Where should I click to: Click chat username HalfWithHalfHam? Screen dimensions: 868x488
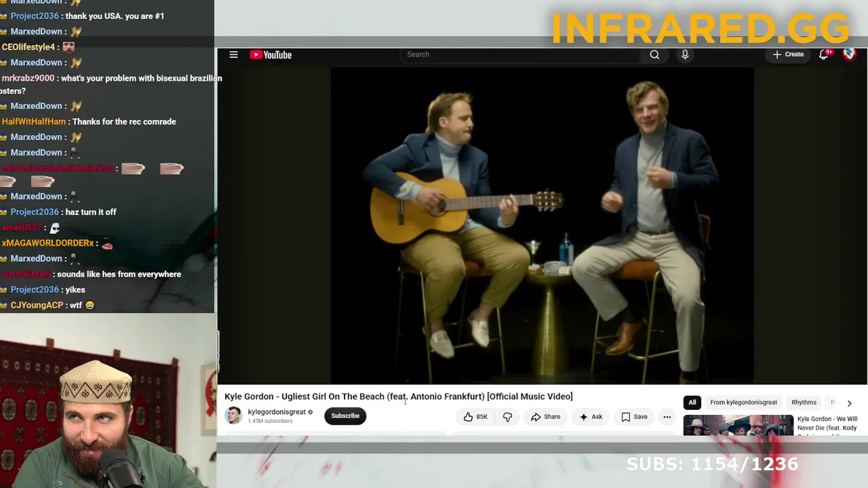[x=34, y=121]
